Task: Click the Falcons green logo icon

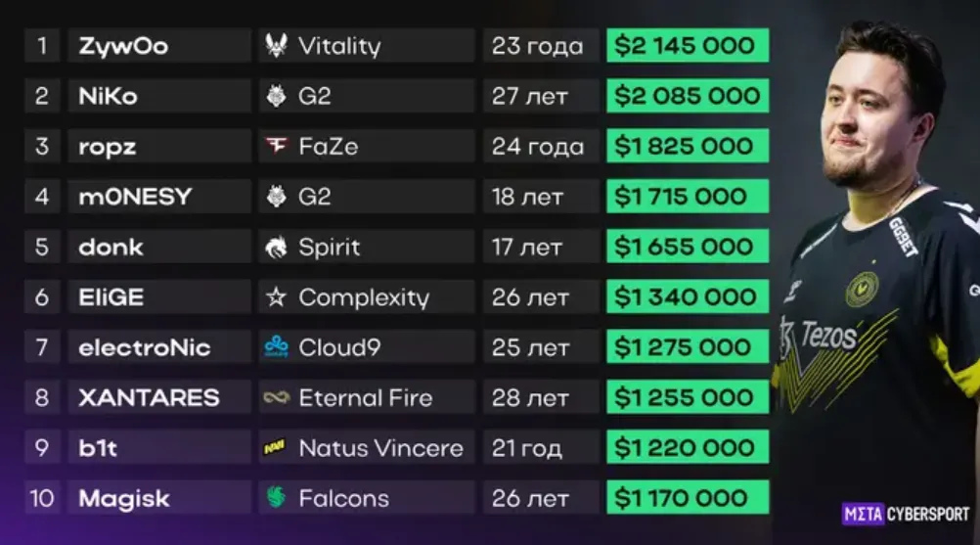Action: point(276,497)
